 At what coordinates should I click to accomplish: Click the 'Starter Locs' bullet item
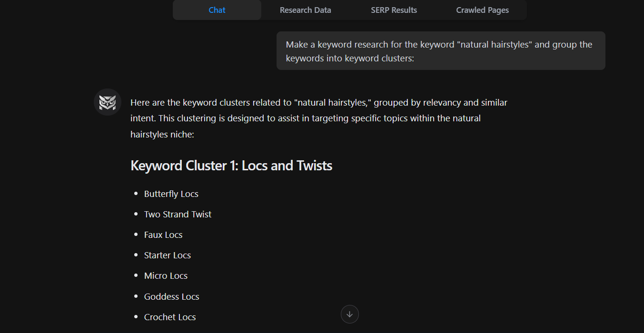tap(167, 255)
